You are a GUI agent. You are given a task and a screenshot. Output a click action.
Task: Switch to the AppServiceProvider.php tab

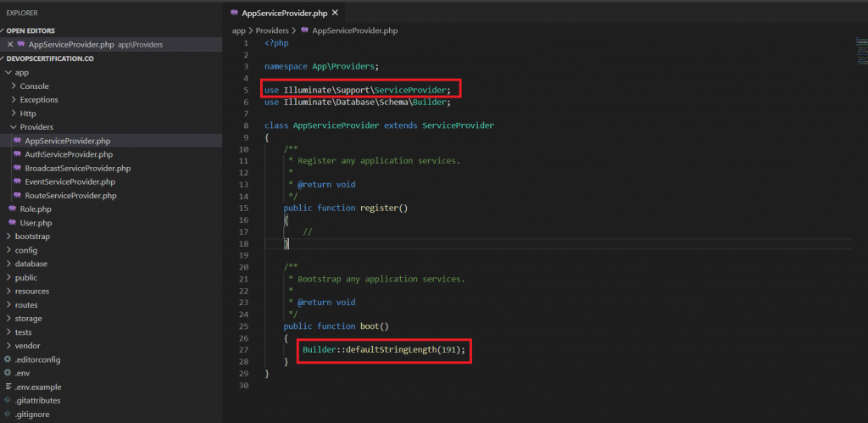tap(284, 13)
